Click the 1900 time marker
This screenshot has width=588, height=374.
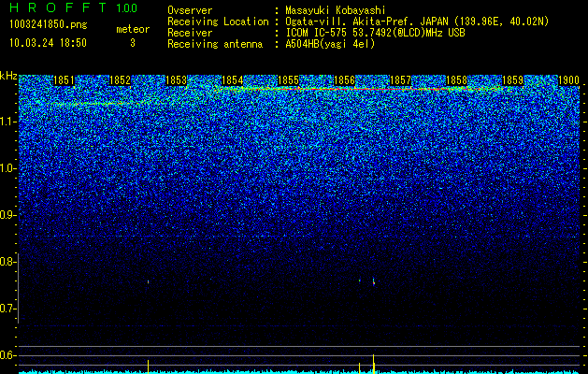pyautogui.click(x=568, y=80)
